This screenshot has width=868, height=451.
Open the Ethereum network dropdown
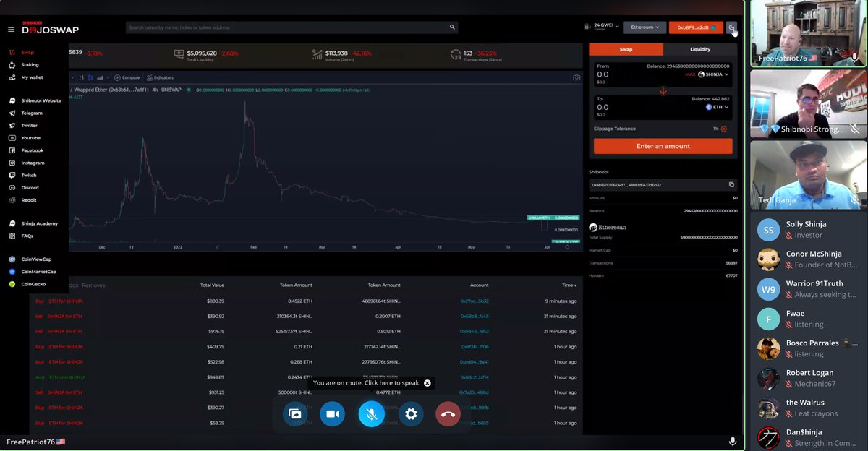tap(644, 27)
